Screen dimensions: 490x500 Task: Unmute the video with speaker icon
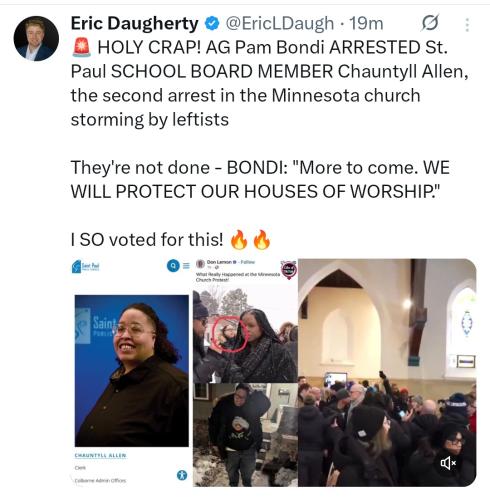448,463
